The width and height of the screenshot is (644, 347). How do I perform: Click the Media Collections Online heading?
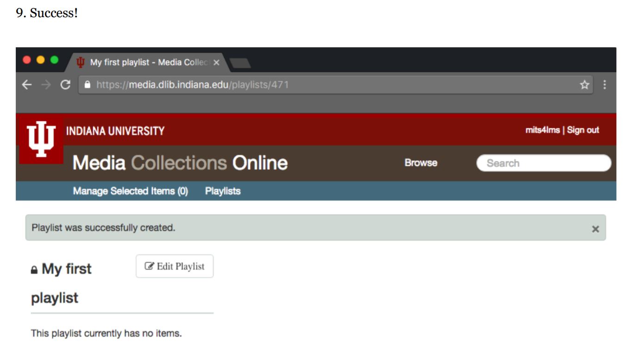(x=180, y=163)
